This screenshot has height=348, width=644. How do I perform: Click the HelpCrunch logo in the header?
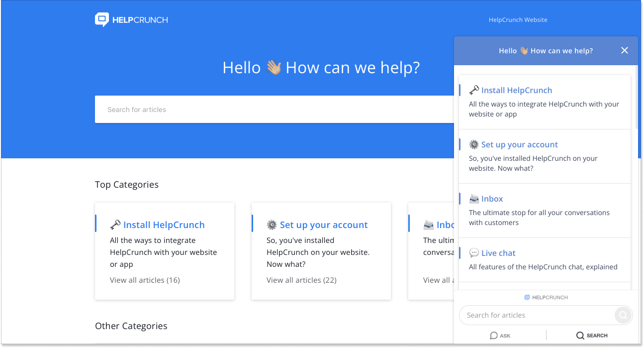pyautogui.click(x=131, y=20)
